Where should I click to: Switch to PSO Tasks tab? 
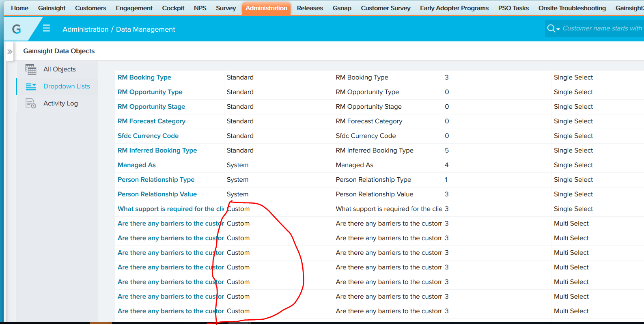[513, 8]
